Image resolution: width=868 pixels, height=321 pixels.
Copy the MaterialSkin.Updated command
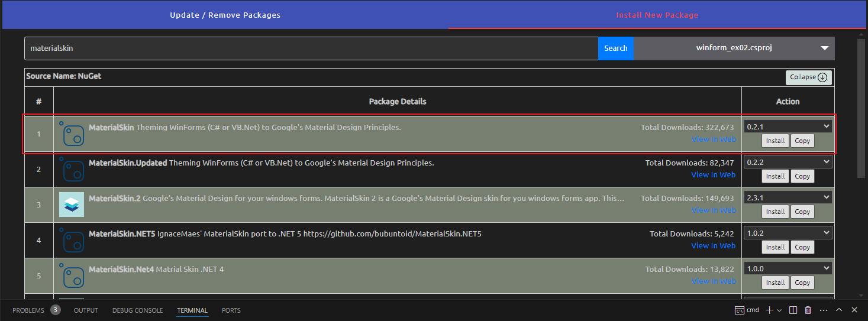coord(802,176)
